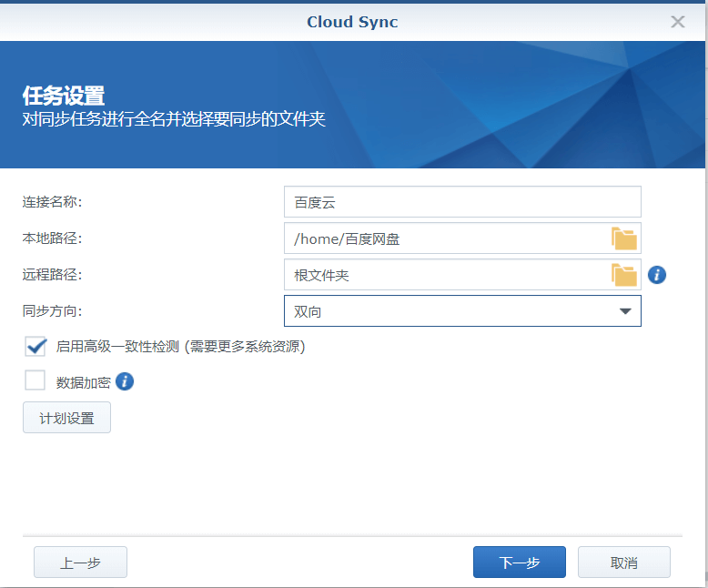The height and width of the screenshot is (588, 708).
Task: Click the 连接名称 label
Action: pyautogui.click(x=52, y=201)
